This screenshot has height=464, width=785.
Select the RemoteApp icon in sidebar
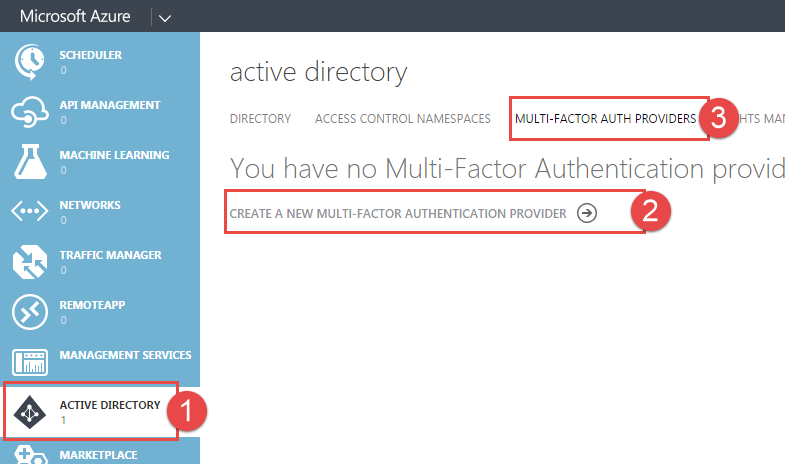[x=30, y=312]
